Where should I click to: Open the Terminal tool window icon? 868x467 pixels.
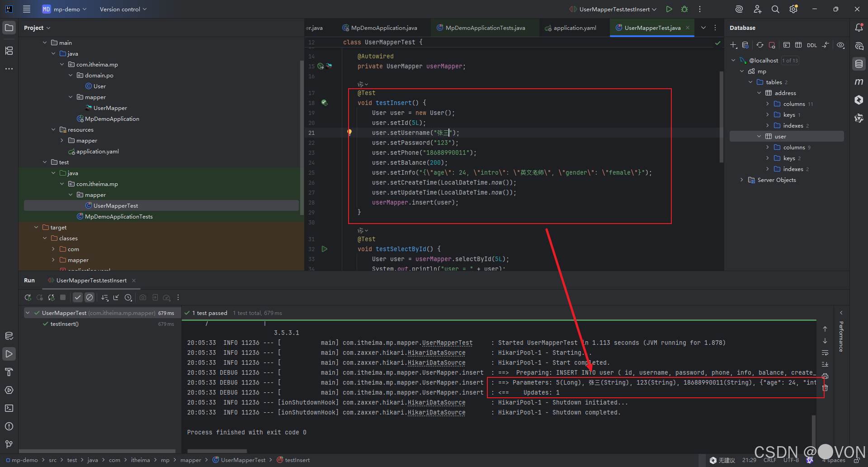[9, 408]
